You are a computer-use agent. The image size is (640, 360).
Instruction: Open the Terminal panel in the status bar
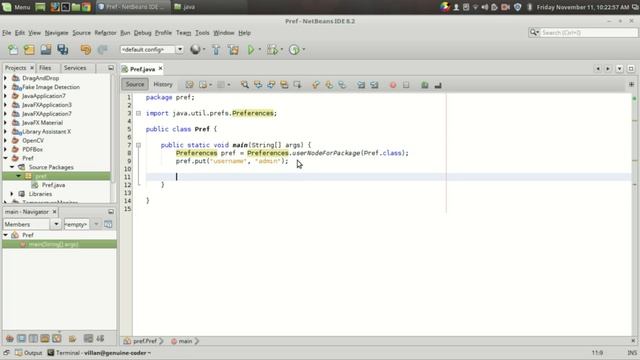pyautogui.click(x=99, y=353)
